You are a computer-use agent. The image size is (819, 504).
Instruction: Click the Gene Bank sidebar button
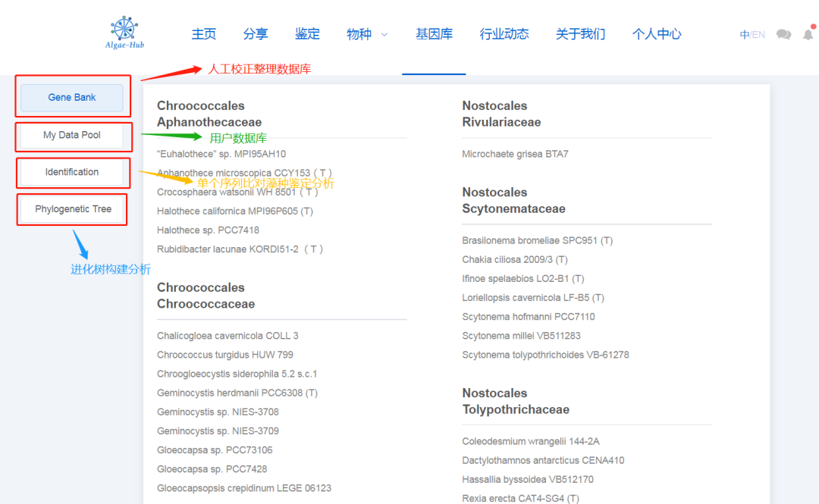71,97
